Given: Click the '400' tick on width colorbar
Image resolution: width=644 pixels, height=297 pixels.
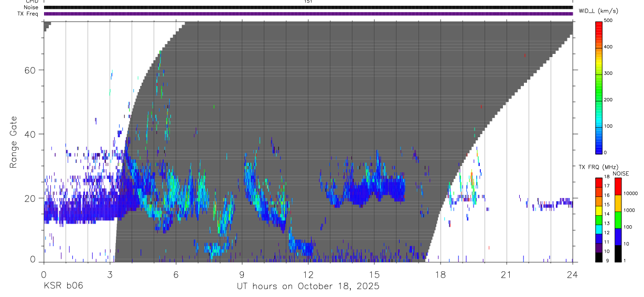Looking at the screenshot, I should (x=608, y=47).
